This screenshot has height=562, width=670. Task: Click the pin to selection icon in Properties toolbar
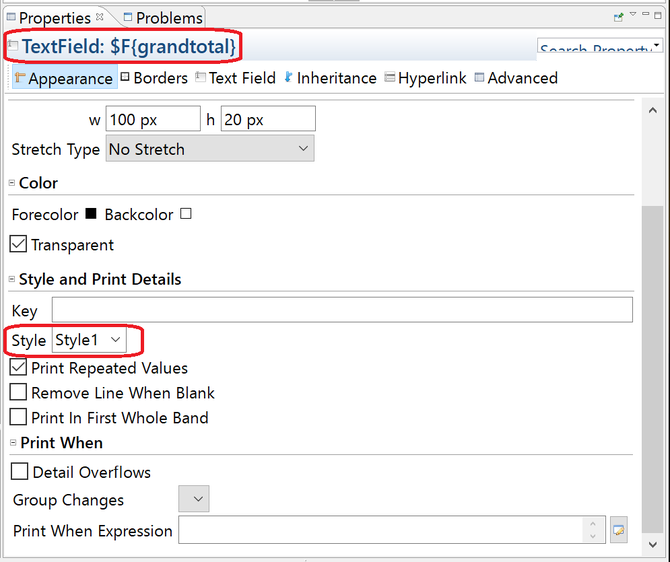click(618, 18)
